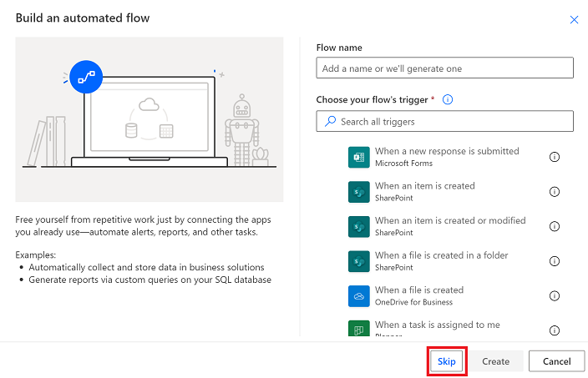Click the Microsoft Forms trigger icon

[358, 157]
